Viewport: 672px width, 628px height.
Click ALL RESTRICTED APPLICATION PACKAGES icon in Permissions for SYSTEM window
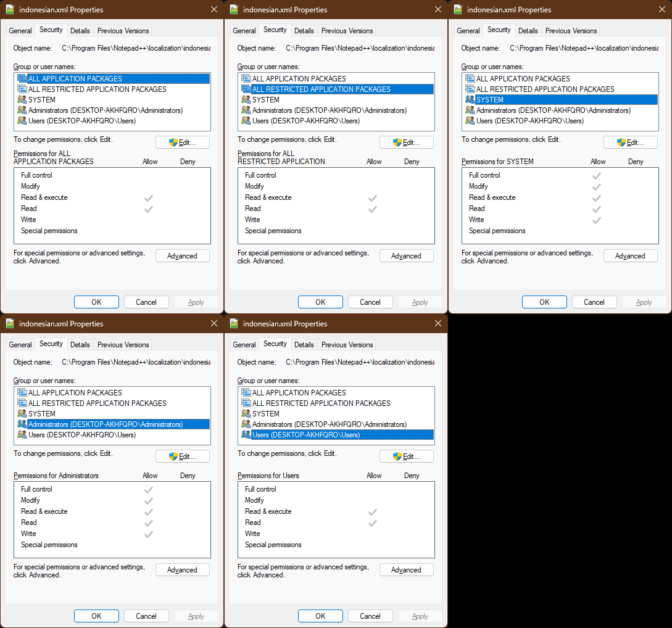470,89
